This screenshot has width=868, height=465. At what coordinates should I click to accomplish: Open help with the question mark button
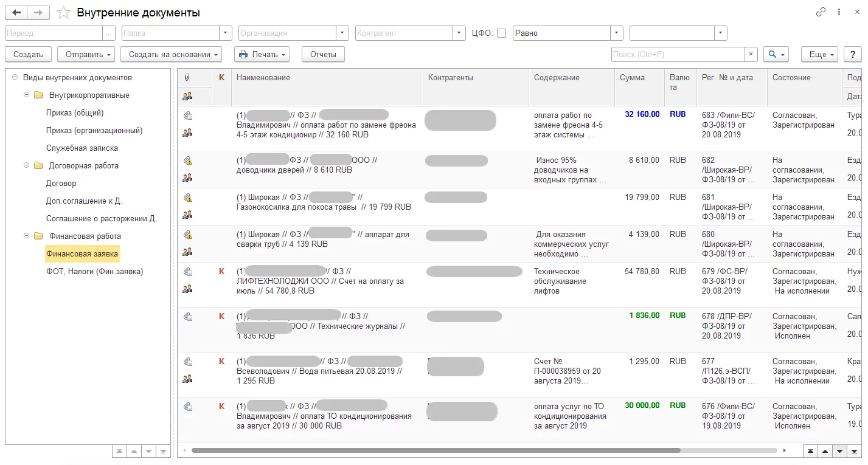click(x=853, y=54)
